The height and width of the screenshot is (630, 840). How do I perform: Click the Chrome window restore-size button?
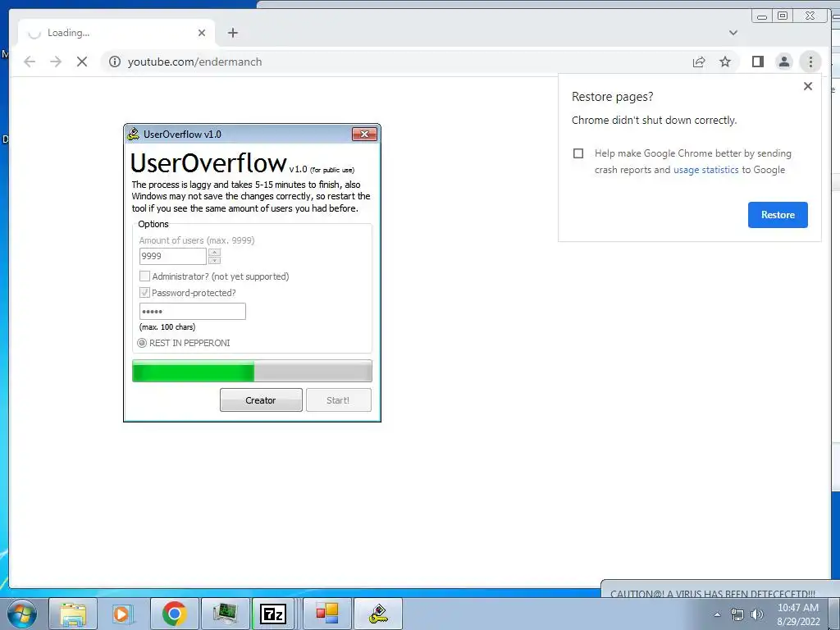[x=782, y=16]
